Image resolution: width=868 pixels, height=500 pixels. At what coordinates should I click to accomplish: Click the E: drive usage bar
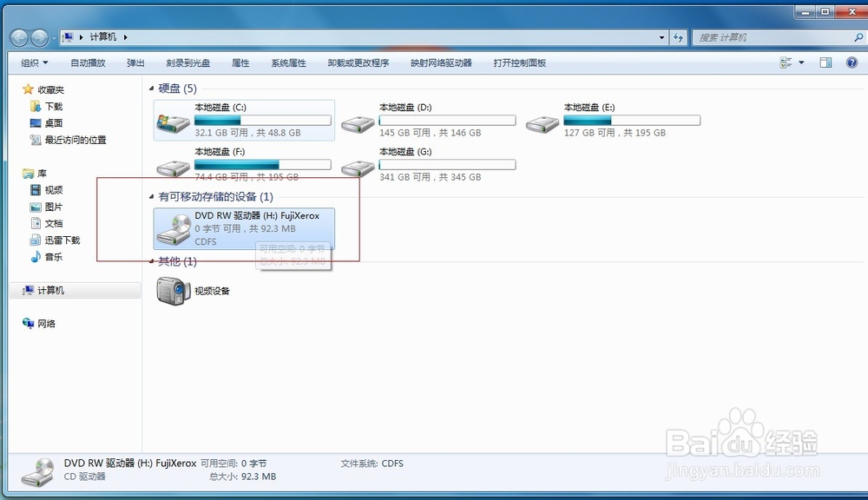tap(632, 120)
